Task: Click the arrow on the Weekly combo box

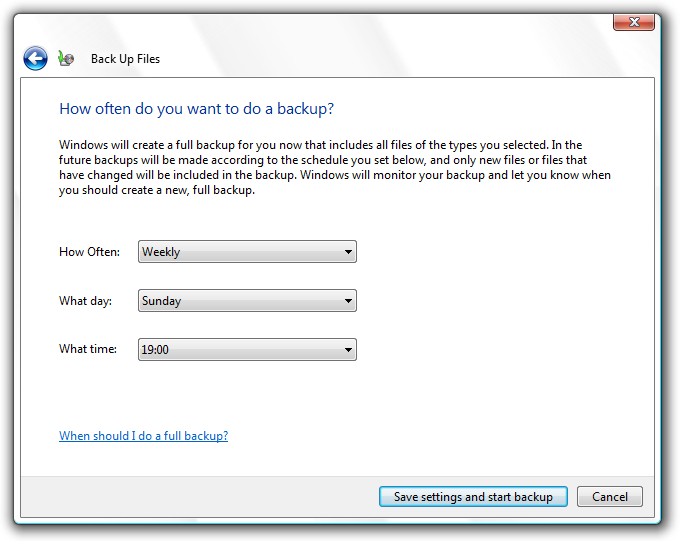Action: point(348,252)
